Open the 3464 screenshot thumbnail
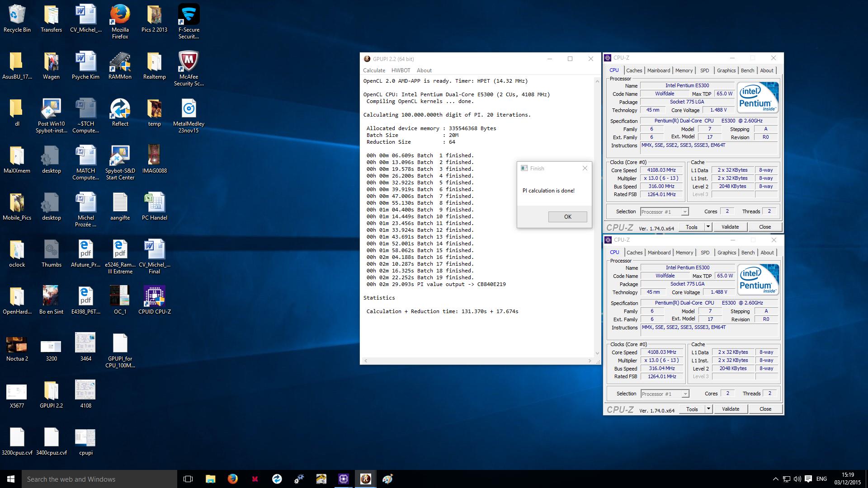The height and width of the screenshot is (488, 868). pyautogui.click(x=85, y=347)
